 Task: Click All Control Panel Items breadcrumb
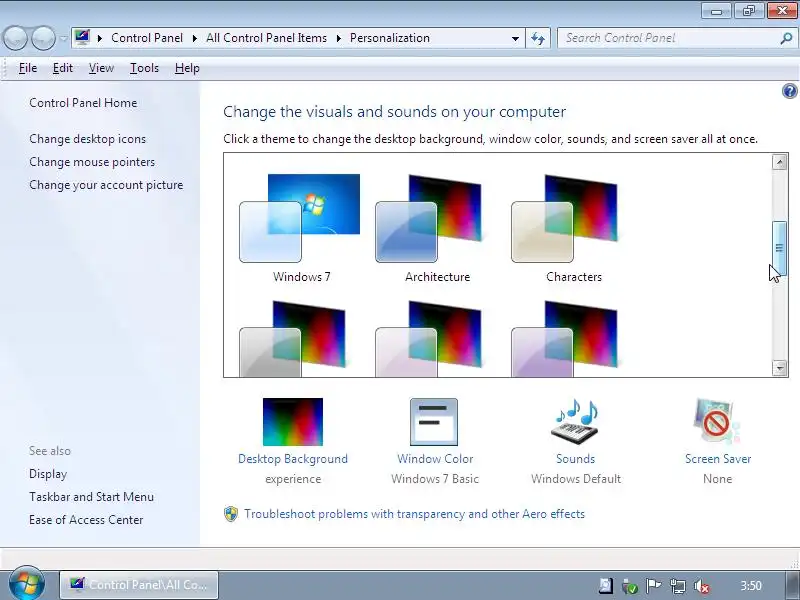click(266, 38)
